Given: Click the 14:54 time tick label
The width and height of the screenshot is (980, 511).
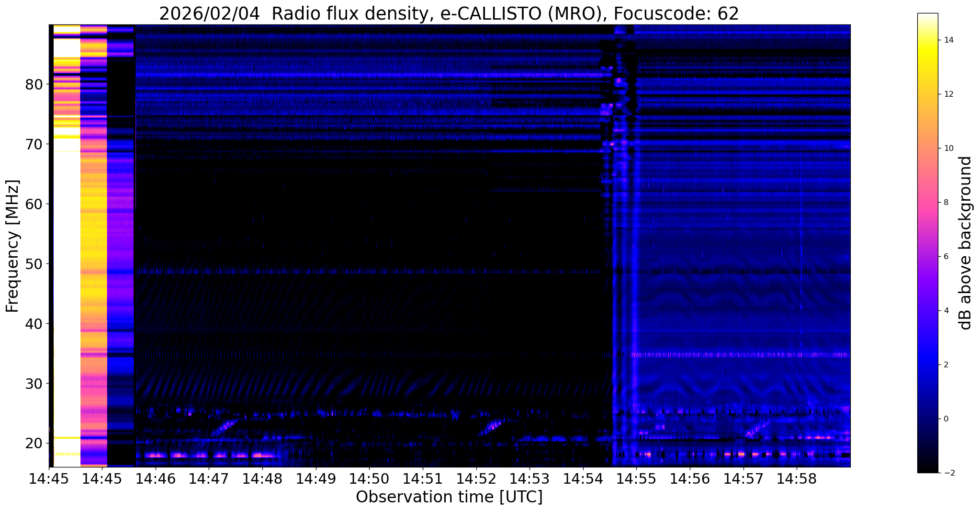Looking at the screenshot, I should coord(583,478).
